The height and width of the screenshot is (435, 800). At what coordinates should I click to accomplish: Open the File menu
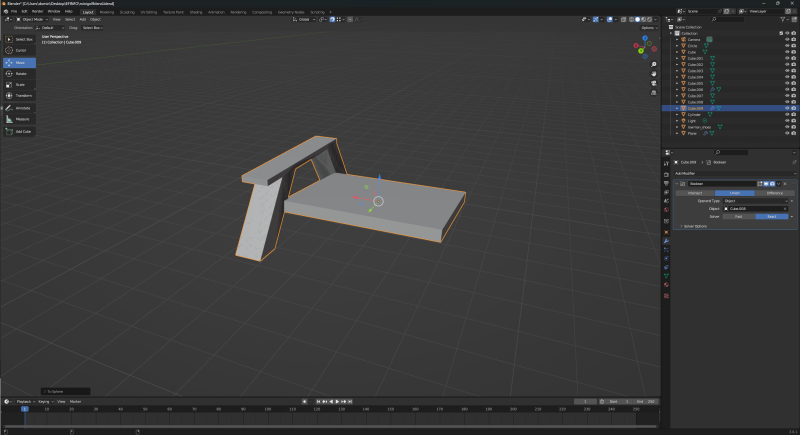[x=14, y=11]
